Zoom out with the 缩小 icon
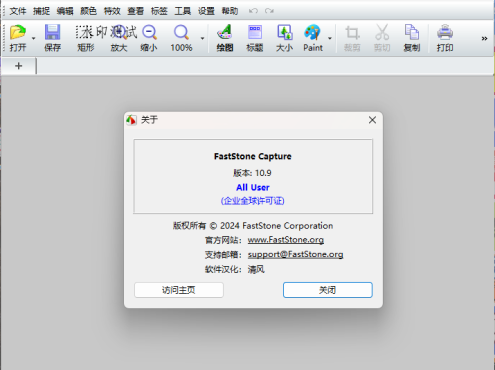 (x=149, y=38)
